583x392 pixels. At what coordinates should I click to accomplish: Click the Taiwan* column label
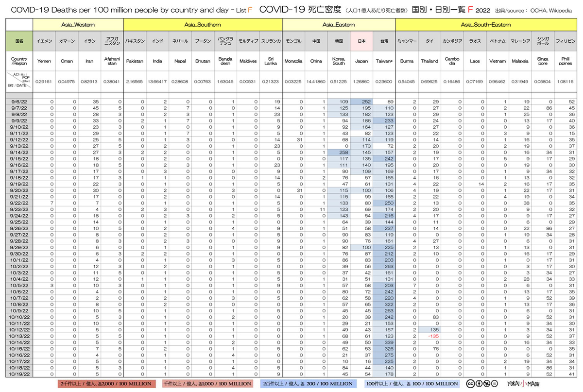tap(384, 62)
